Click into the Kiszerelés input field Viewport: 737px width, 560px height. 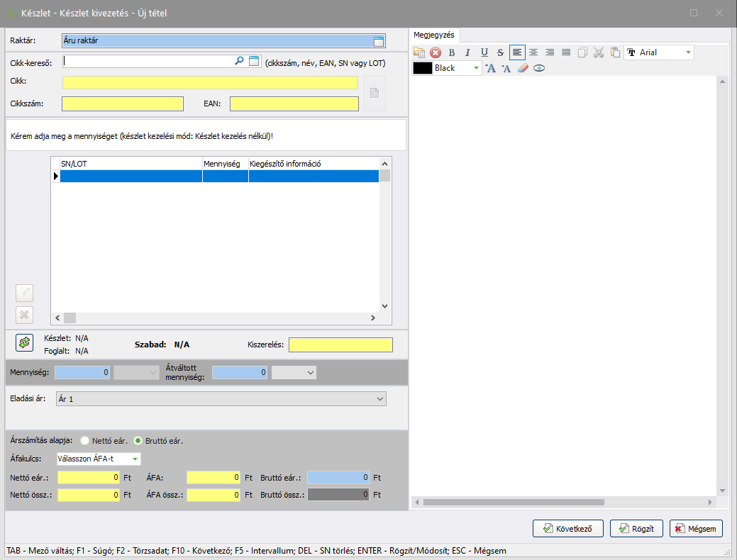(x=340, y=345)
